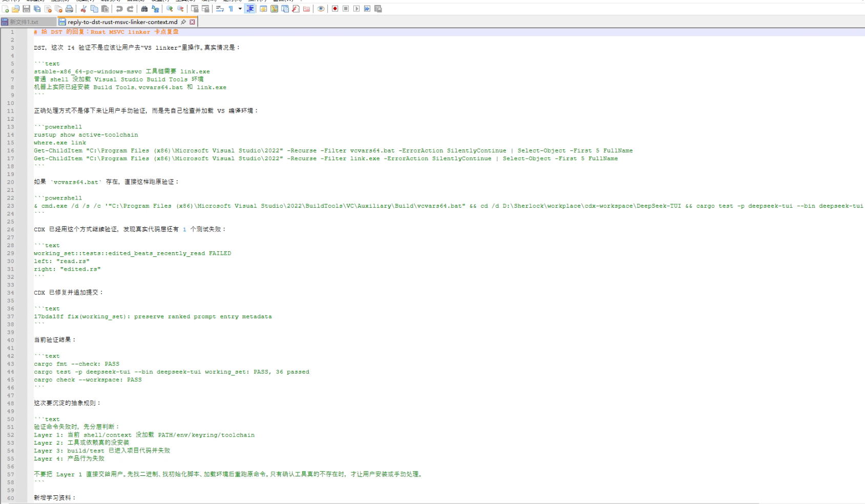
Task: Show the Document Map panel
Action: (x=275, y=9)
